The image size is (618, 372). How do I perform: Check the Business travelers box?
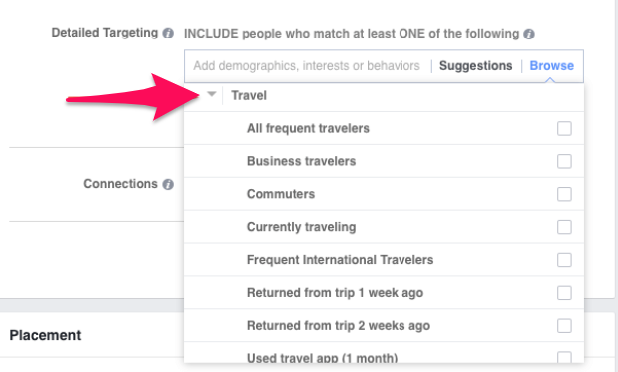pyautogui.click(x=564, y=161)
